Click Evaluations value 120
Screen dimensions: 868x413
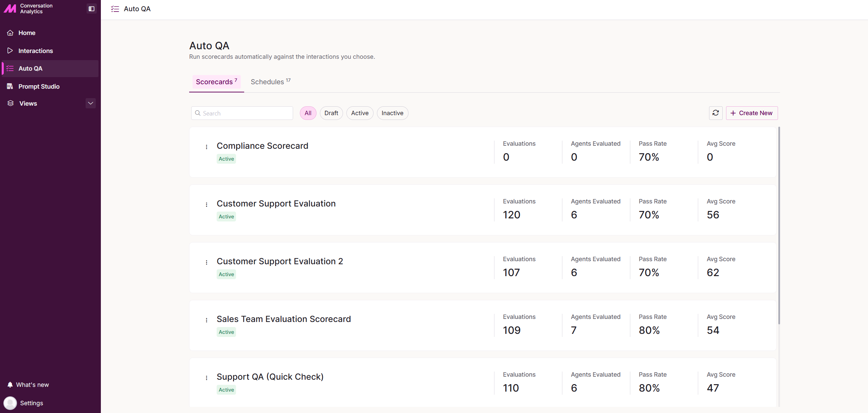(511, 215)
